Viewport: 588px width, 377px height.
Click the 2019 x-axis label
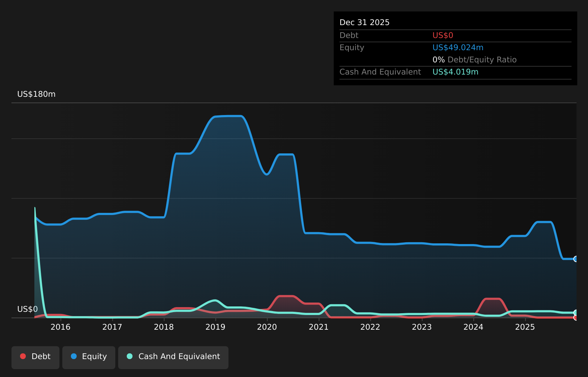215,327
